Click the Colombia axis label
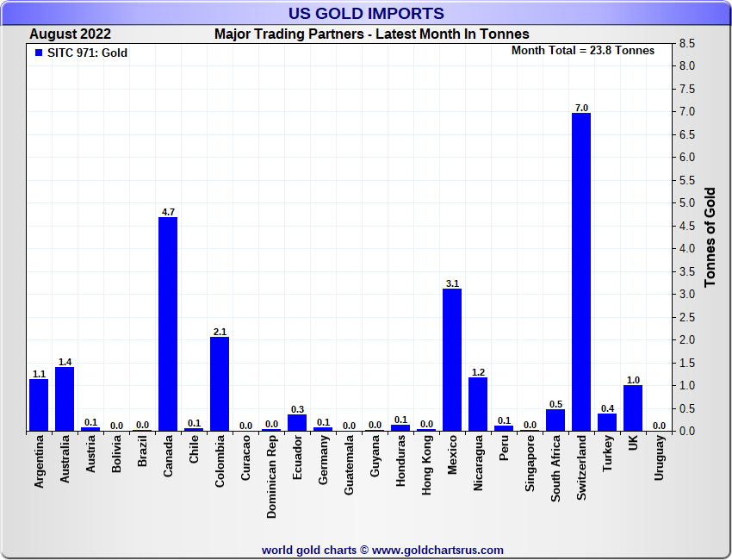Viewport: 732px width, 560px height. point(220,461)
